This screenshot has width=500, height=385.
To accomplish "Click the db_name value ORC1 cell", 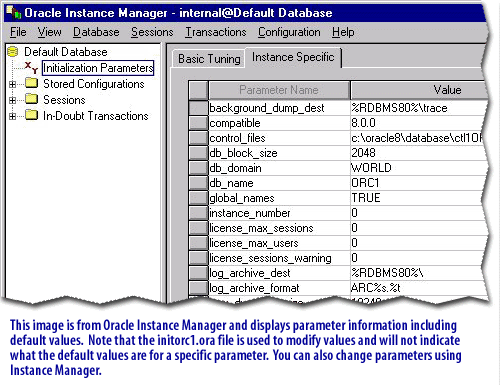I will pyautogui.click(x=418, y=183).
